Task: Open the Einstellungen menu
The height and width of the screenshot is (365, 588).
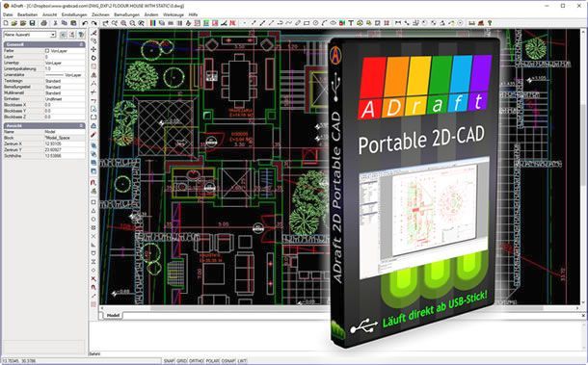Action: [74, 14]
